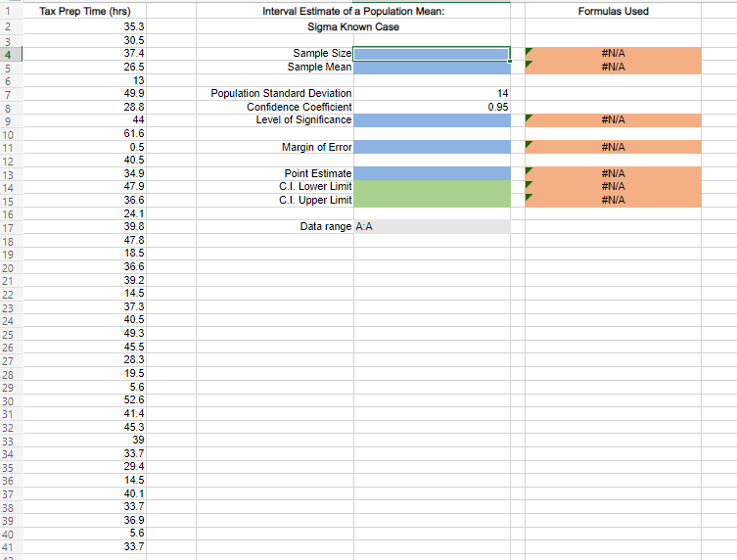
Task: Click the data cell with value 44
Action: point(84,120)
